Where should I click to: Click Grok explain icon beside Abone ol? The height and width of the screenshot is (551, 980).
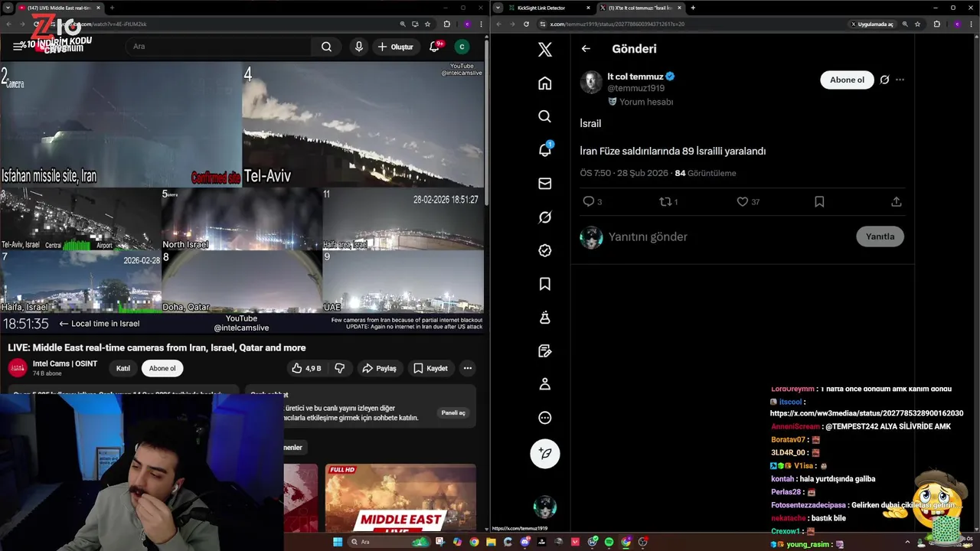click(x=884, y=80)
